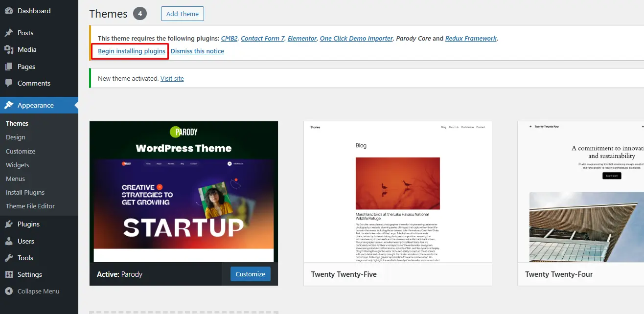Click the Twenty Twenty-Four theme name
Screen dimensions: 644x314
coord(559,274)
